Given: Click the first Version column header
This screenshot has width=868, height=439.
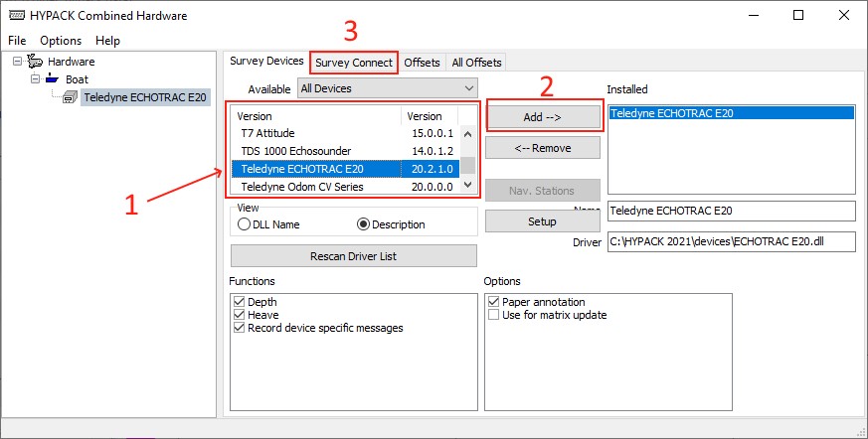Looking at the screenshot, I should tap(316, 116).
